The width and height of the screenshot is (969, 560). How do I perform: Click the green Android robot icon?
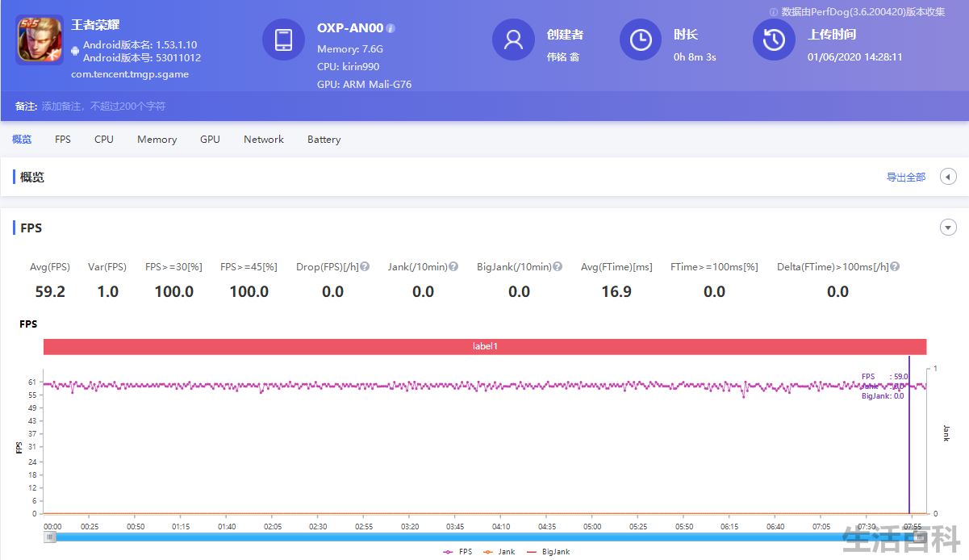point(75,51)
